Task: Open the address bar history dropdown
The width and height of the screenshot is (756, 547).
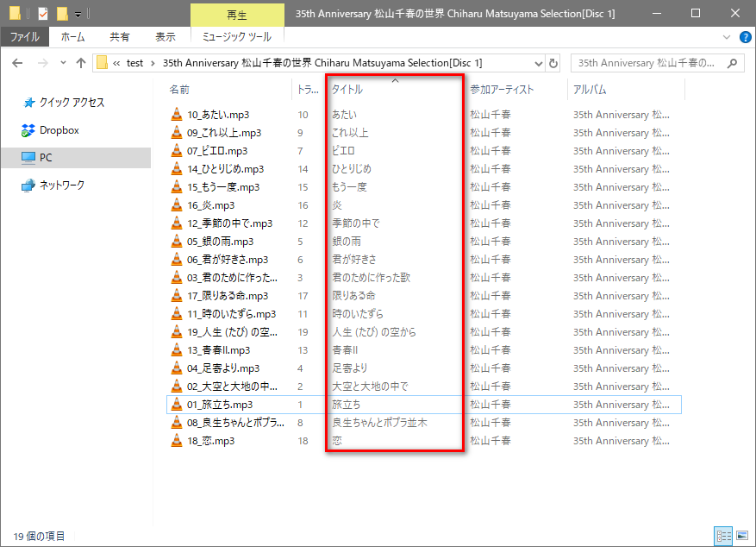Action: pos(538,63)
